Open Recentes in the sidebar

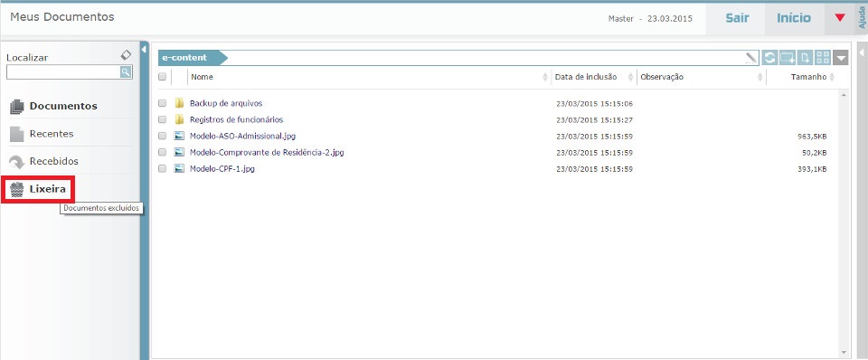[x=52, y=134]
